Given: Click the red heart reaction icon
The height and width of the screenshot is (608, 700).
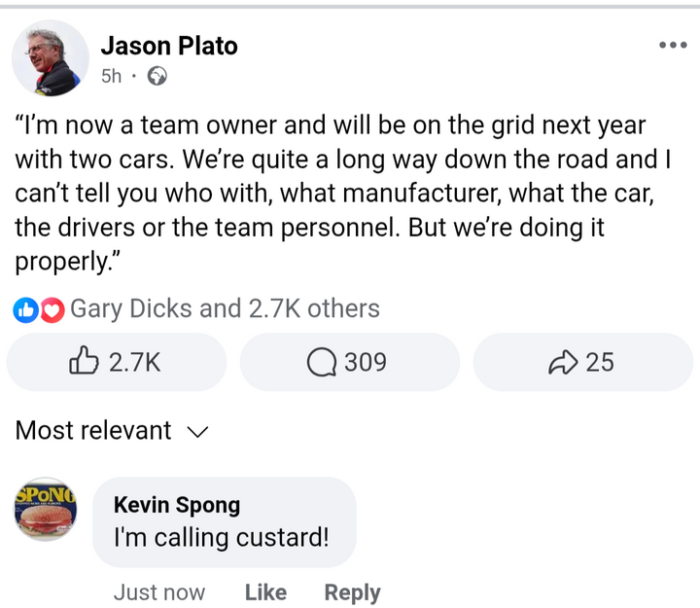Looking at the screenshot, I should point(52,310).
